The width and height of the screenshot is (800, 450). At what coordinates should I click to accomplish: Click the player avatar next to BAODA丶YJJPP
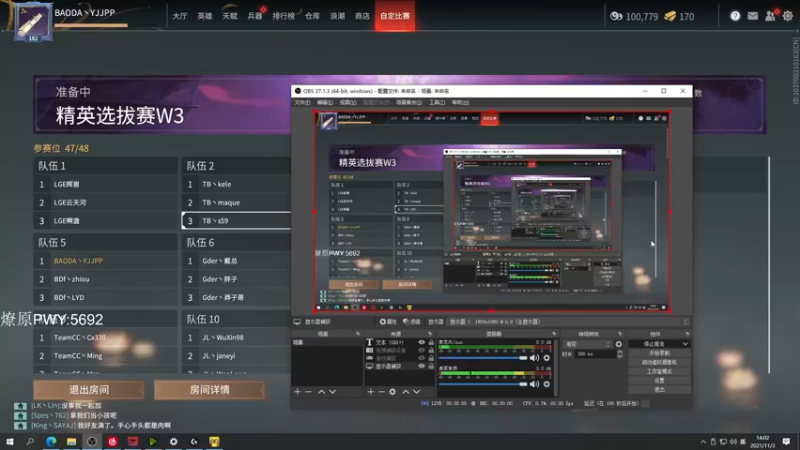pyautogui.click(x=33, y=21)
